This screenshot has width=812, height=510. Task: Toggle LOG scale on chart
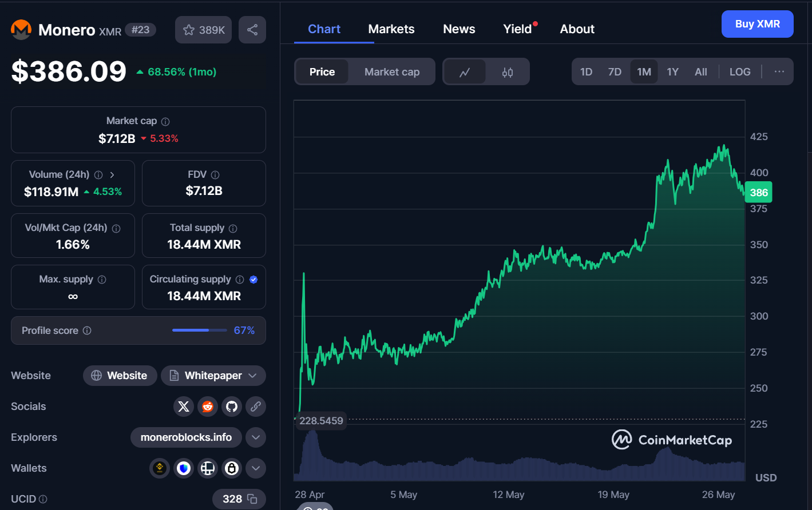coord(740,72)
